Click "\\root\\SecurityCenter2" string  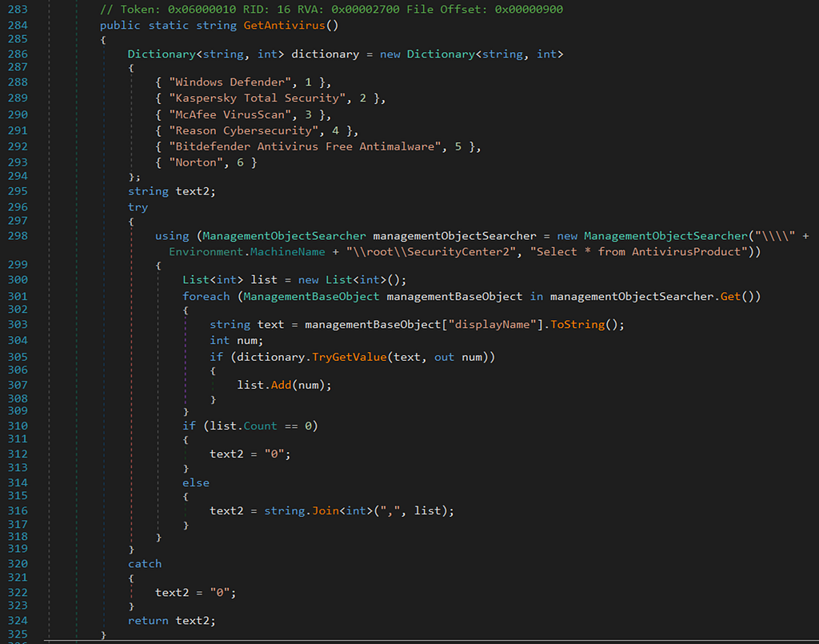tap(431, 252)
